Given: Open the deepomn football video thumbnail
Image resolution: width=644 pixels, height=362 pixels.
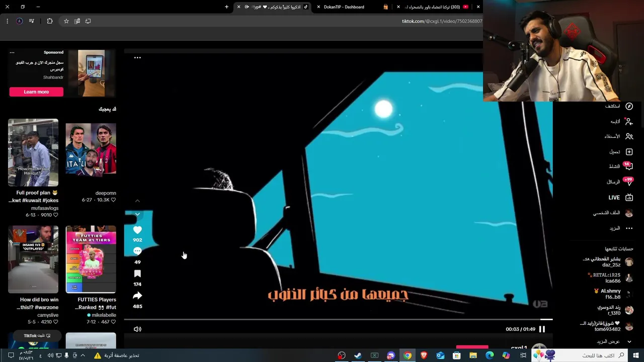Looking at the screenshot, I should click(91, 149).
